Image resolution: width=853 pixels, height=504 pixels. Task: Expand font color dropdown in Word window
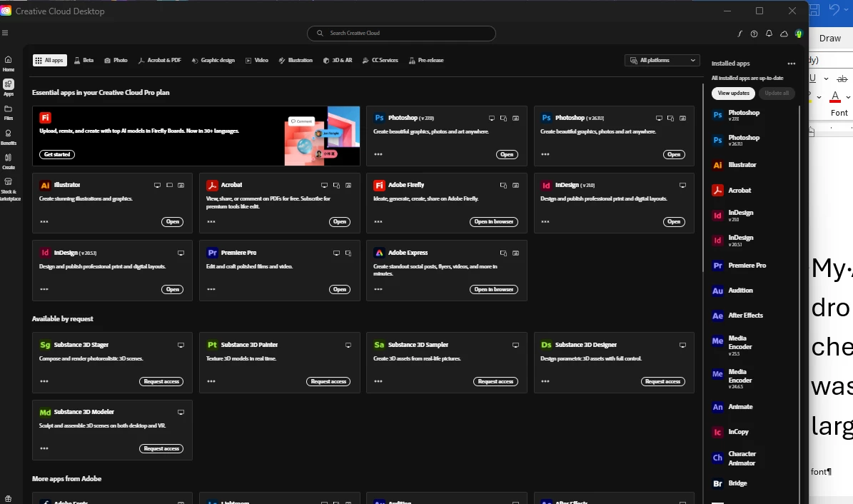tap(848, 97)
